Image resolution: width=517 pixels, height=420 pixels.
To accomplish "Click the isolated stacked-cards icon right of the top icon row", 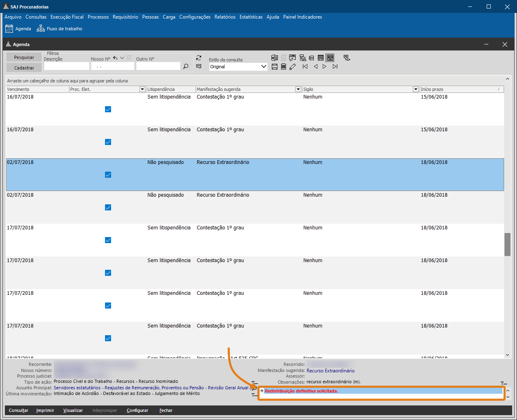I will click(347, 58).
